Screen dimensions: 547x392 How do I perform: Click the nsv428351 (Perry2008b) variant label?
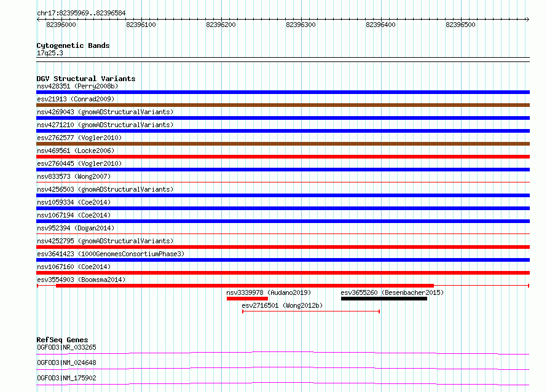coord(77,86)
